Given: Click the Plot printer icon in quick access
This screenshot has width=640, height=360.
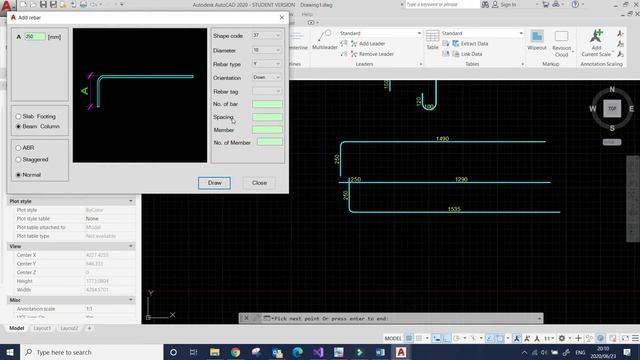Looking at the screenshot, I should click(x=83, y=4).
